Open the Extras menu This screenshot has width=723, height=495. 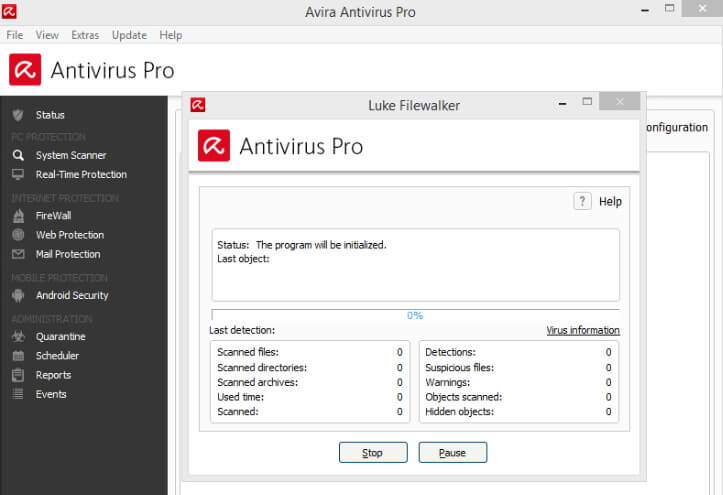coord(85,35)
